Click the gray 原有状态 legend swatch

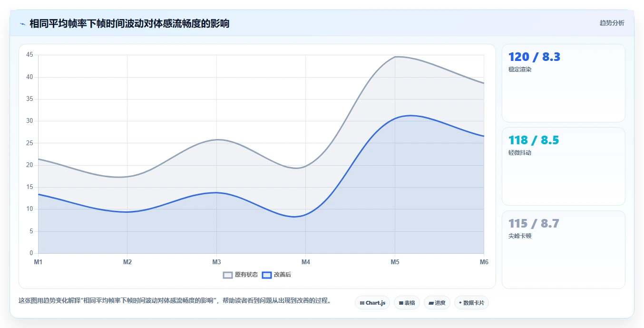pos(228,275)
